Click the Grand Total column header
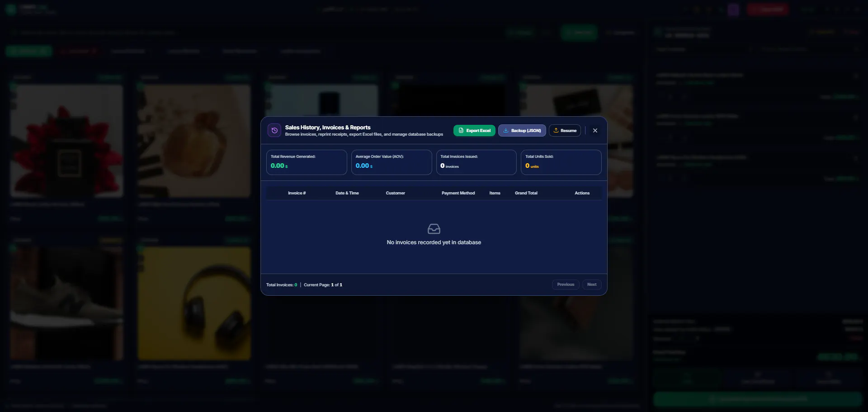Screen dimensions: 868x412 coord(526,193)
